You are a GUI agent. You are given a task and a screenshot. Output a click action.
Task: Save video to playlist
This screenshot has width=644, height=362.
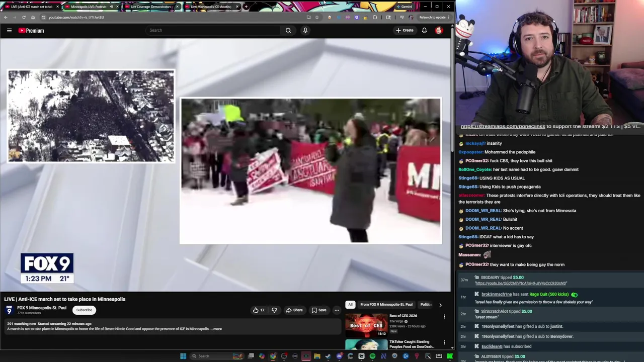coord(319,310)
